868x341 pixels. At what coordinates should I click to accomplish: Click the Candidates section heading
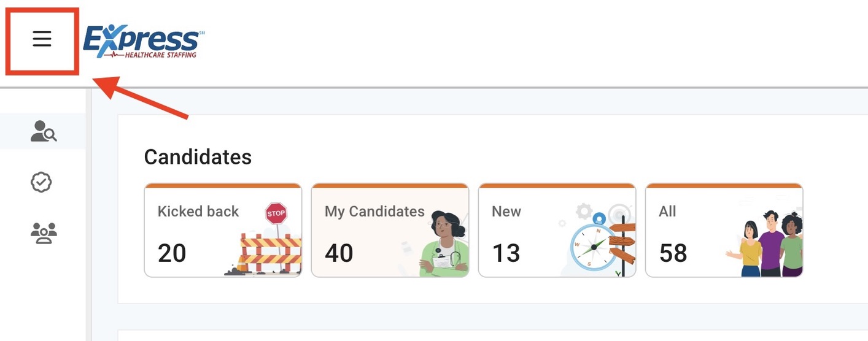pos(198,157)
